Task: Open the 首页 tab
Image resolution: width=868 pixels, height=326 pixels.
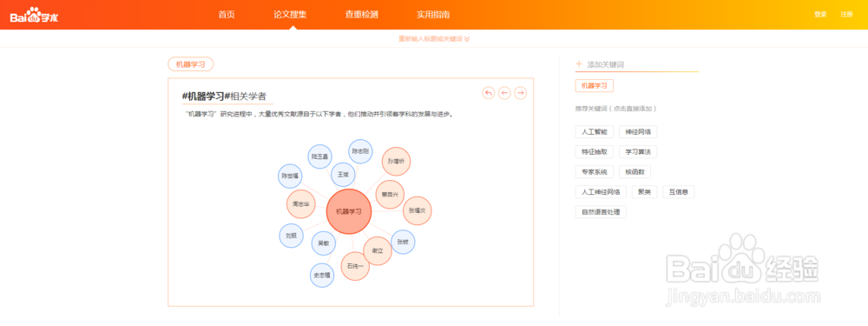Action: 227,15
